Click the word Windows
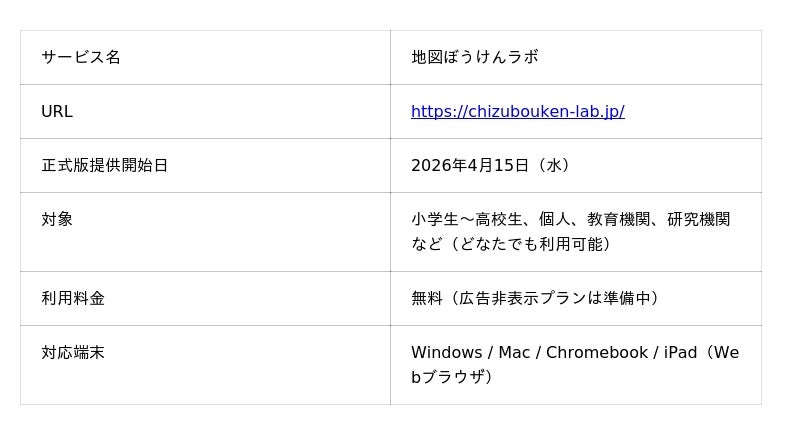Image resolution: width=800 pixels, height=435 pixels. [446, 353]
